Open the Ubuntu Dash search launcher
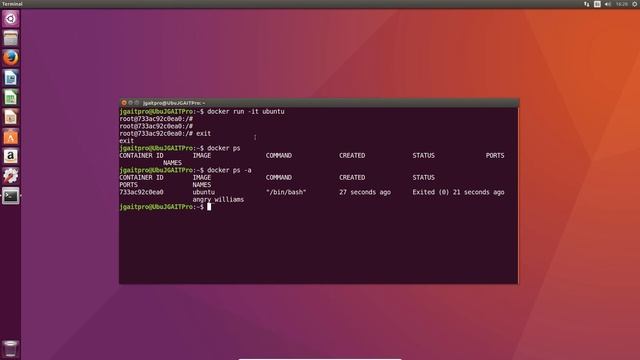The width and height of the screenshot is (640, 360). (x=11, y=19)
